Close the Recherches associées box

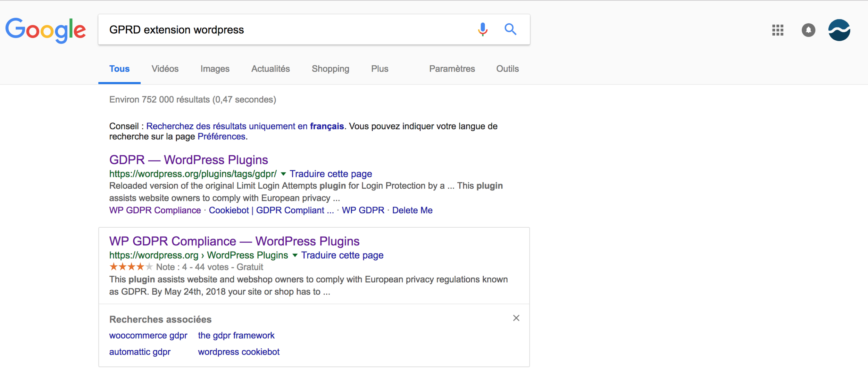[x=516, y=318]
